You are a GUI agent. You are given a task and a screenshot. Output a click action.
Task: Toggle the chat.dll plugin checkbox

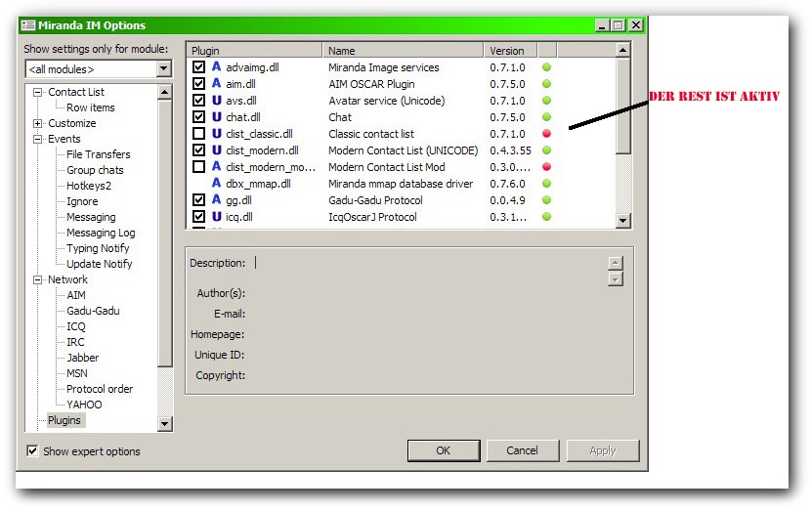click(x=199, y=117)
